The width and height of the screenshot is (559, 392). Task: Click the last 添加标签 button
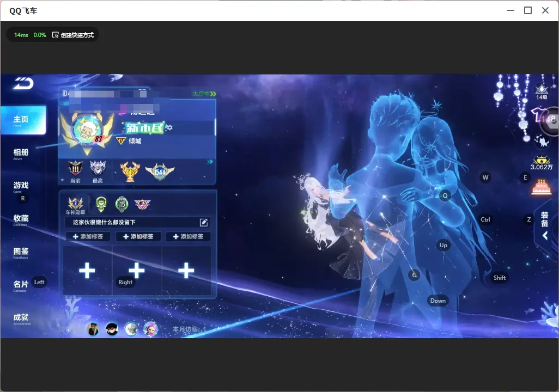188,237
